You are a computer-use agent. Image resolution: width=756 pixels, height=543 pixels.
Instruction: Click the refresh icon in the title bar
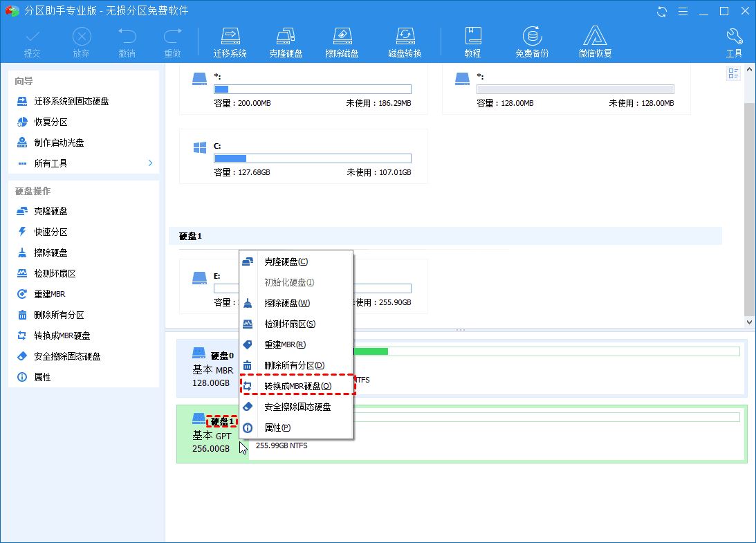coord(662,11)
